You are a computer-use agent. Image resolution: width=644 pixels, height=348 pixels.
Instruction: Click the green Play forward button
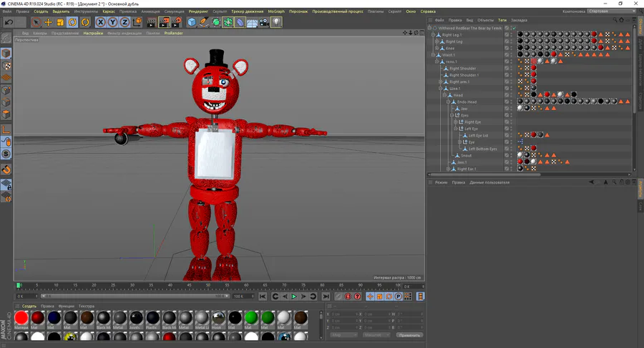click(x=294, y=297)
